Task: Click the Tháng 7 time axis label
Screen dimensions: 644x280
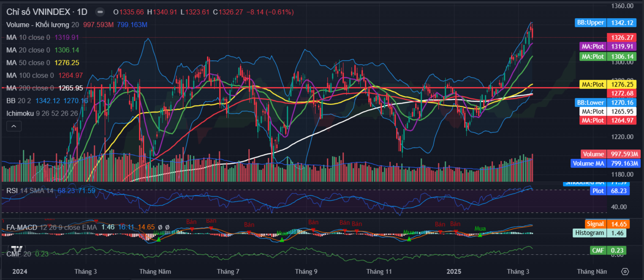Action: pyautogui.click(x=228, y=271)
